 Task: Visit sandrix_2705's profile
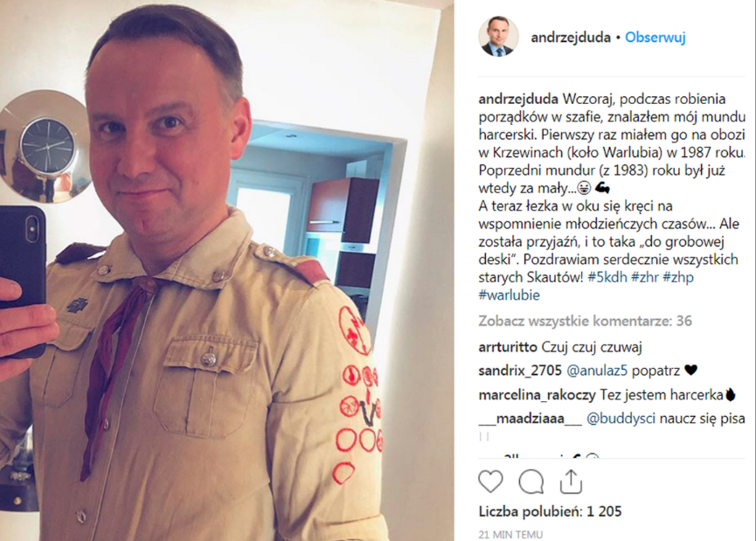point(520,371)
